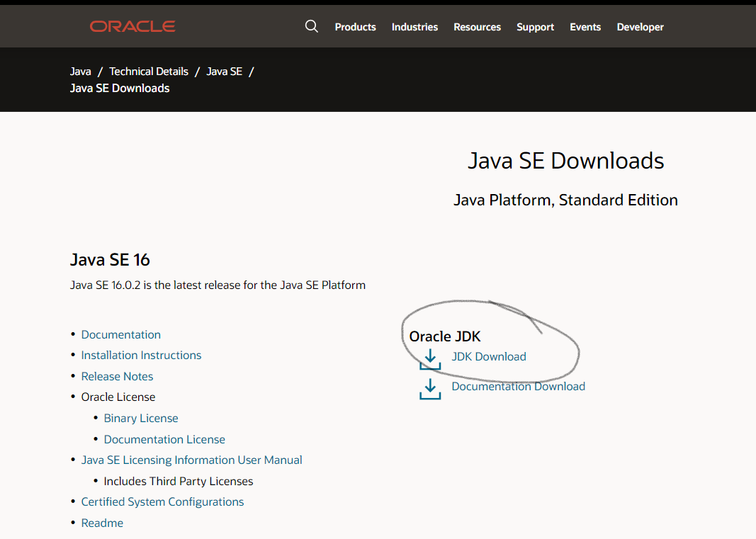Open the Products menu
The height and width of the screenshot is (539, 756).
[356, 27]
